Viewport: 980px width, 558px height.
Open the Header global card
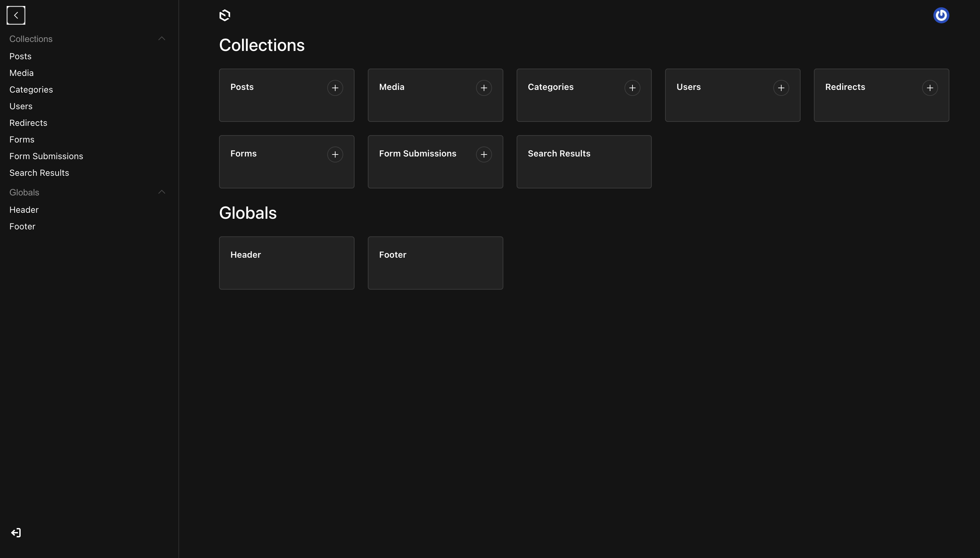coord(287,263)
